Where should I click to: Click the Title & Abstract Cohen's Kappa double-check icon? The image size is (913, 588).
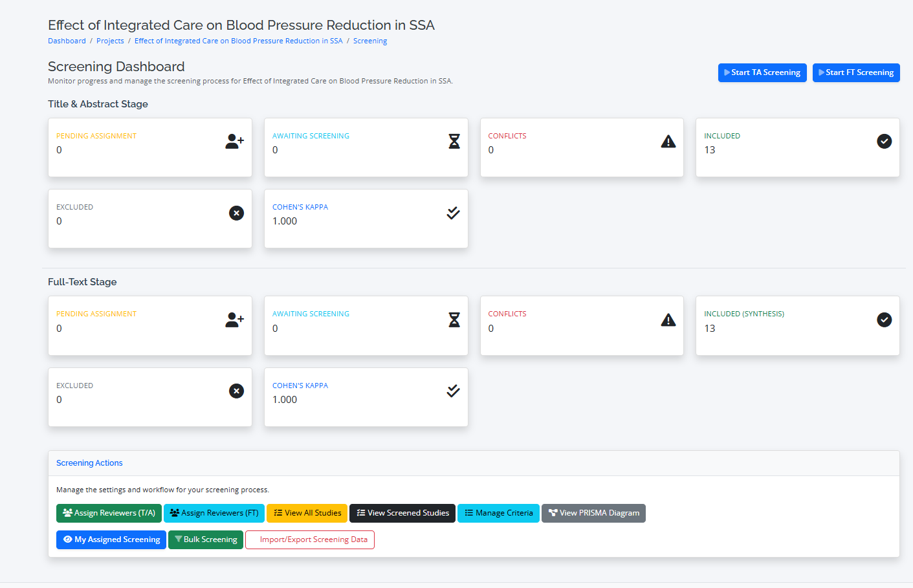click(453, 213)
